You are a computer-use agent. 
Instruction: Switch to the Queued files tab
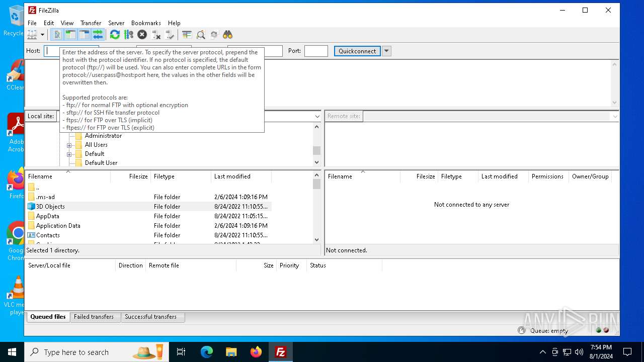pyautogui.click(x=48, y=317)
